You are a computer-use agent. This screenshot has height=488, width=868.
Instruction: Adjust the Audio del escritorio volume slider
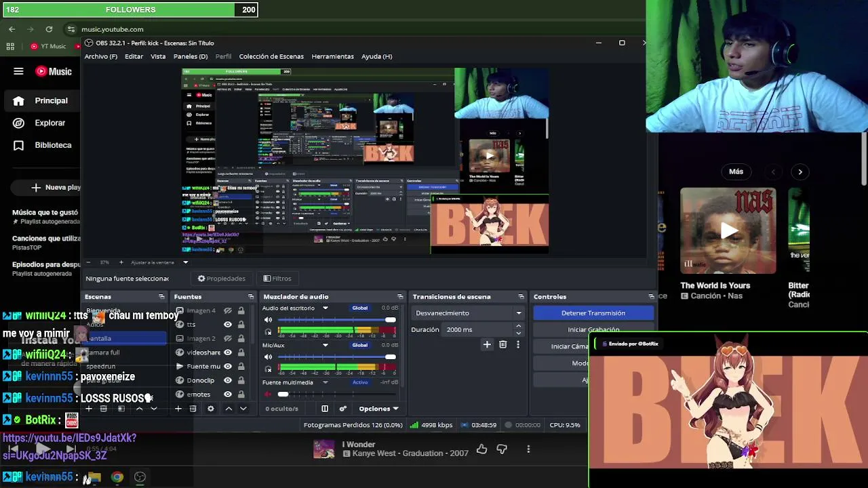click(337, 320)
